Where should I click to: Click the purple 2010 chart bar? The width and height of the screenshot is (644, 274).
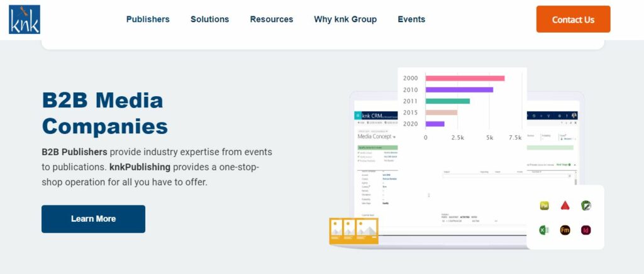pos(459,90)
